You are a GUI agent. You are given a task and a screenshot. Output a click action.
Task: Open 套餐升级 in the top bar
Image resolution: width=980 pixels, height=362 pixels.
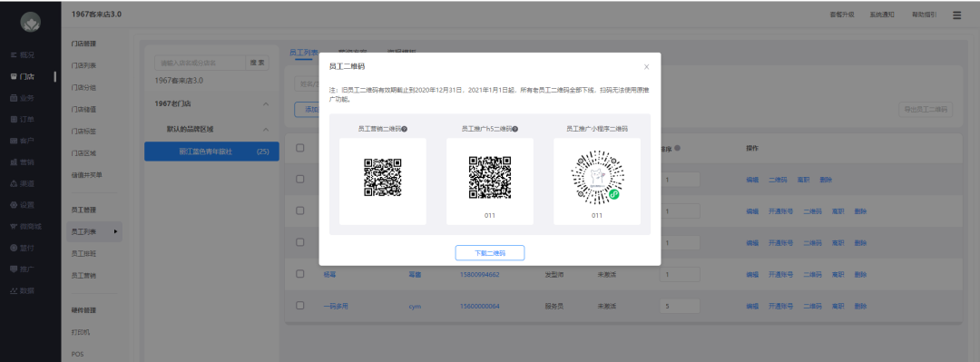842,15
